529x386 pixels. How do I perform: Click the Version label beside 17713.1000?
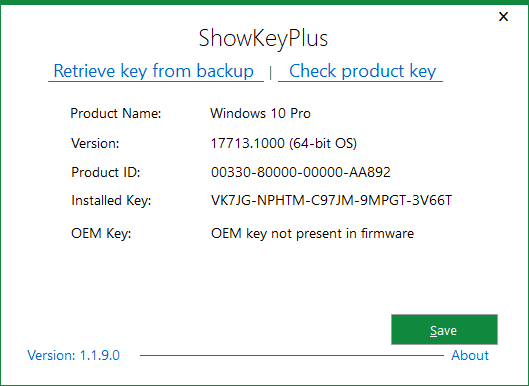pyautogui.click(x=95, y=143)
